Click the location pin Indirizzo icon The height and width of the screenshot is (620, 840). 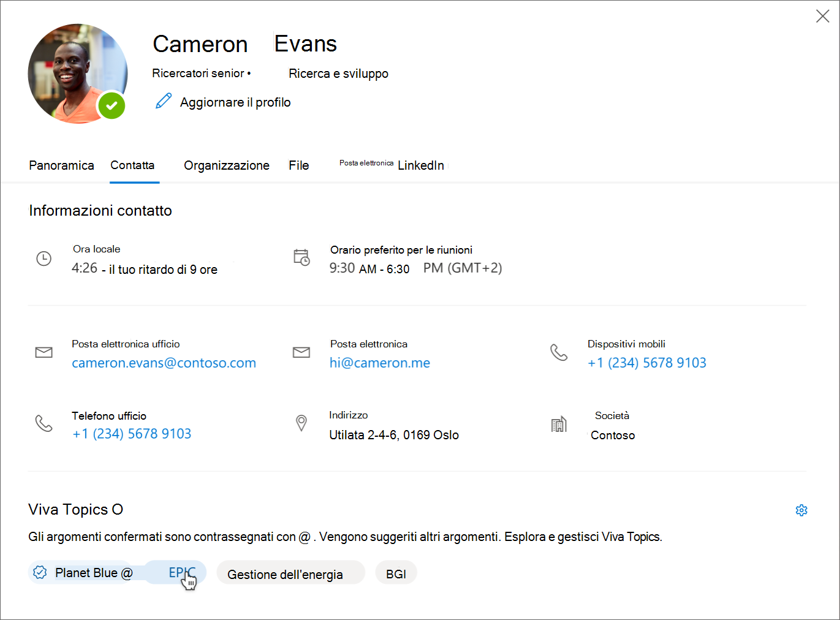coord(301,423)
